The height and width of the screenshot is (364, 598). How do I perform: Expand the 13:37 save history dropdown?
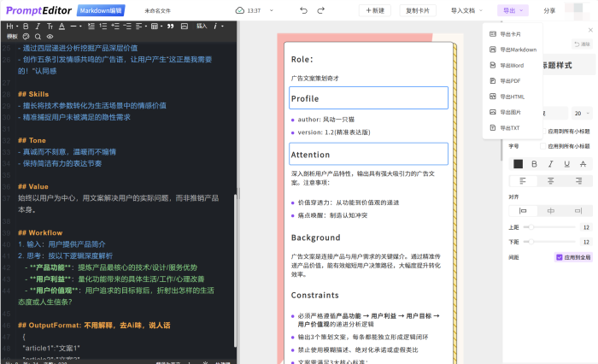[272, 10]
